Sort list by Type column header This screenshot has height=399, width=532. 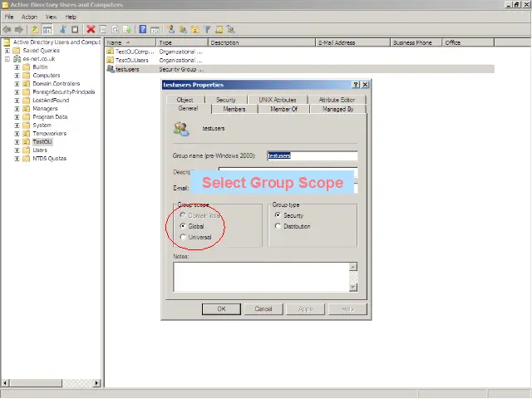(182, 42)
